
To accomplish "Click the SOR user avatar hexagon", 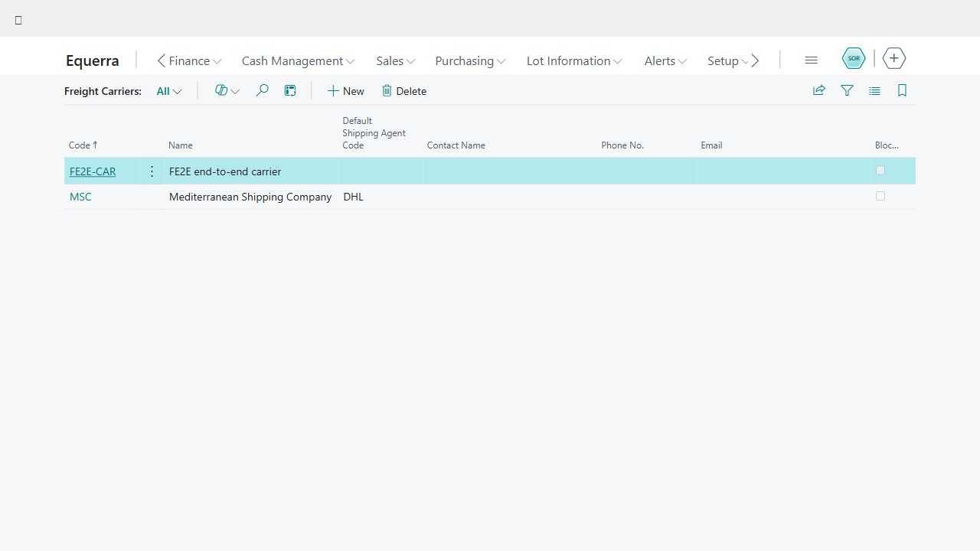I will click(854, 58).
